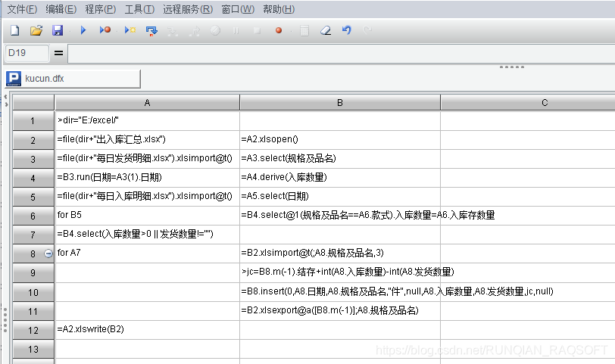Open a file using the folder icon
Viewport: 615px width, 364px height.
36,30
